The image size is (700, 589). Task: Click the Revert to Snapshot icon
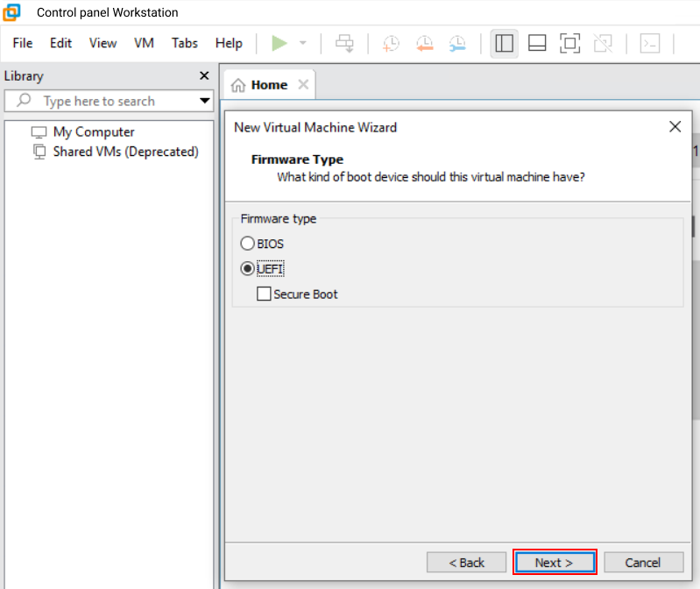[424, 44]
